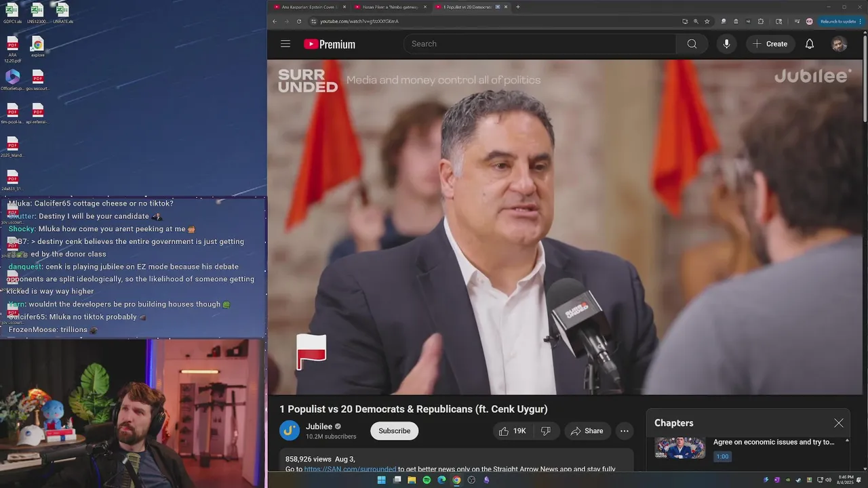Open OBS Studio from the taskbar
This screenshot has width=868, height=488.
(x=471, y=480)
